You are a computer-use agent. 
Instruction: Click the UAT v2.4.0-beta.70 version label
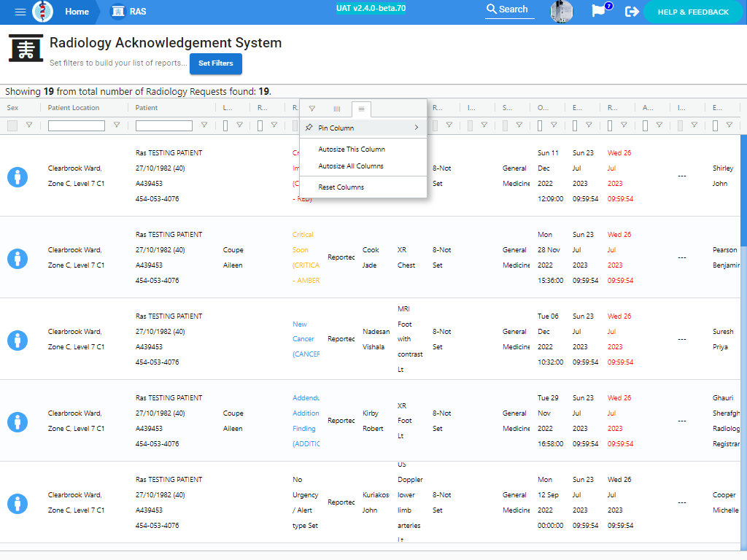(371, 8)
